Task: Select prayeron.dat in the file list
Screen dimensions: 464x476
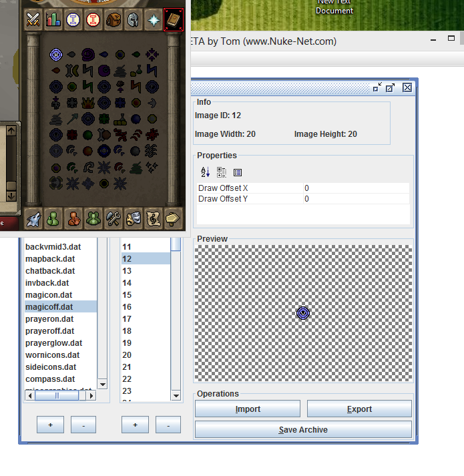Action: click(61, 319)
